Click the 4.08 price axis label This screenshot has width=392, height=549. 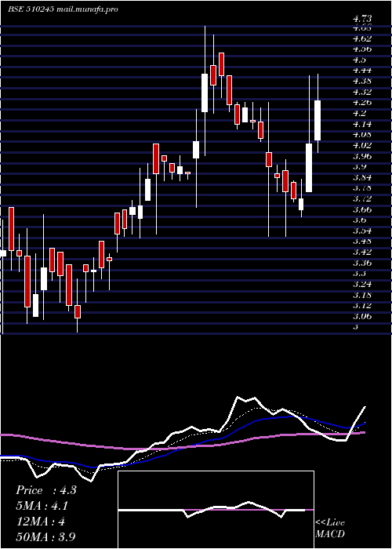tap(362, 134)
